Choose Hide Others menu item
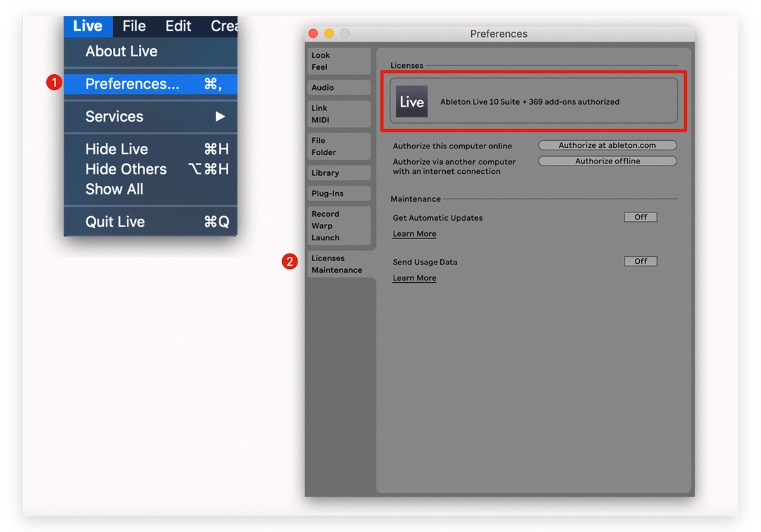The width and height of the screenshot is (761, 532). [x=150, y=169]
